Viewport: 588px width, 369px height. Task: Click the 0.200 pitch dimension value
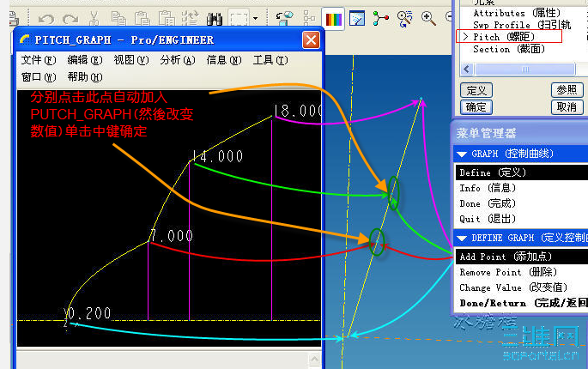(88, 313)
